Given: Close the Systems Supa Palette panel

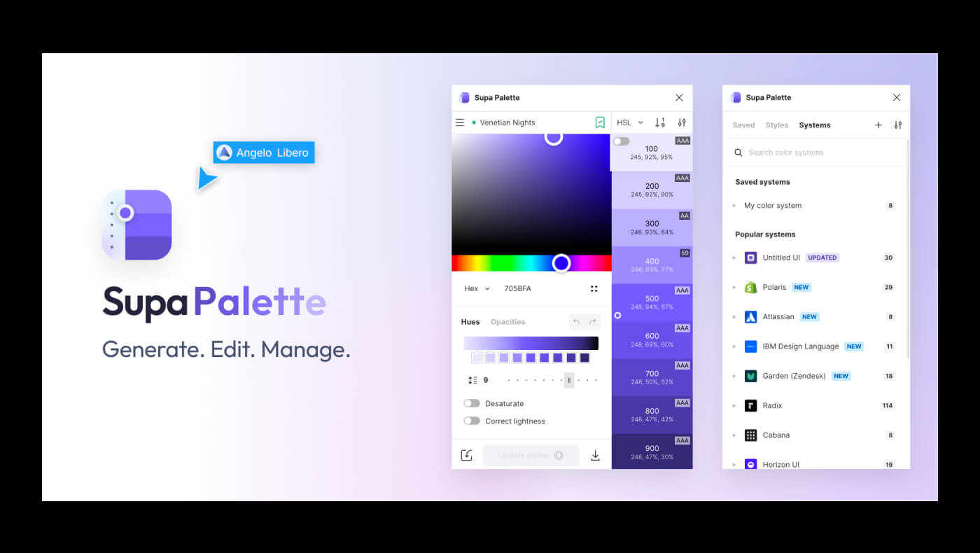Looking at the screenshot, I should [897, 97].
